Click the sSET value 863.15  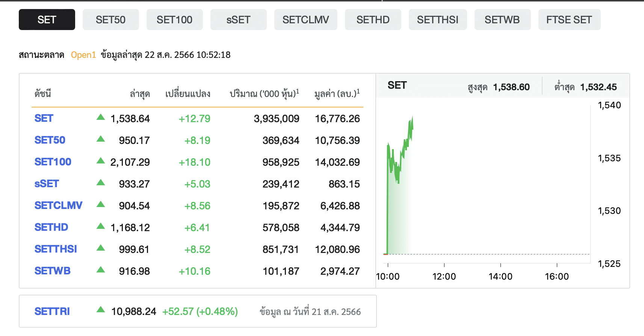(344, 184)
